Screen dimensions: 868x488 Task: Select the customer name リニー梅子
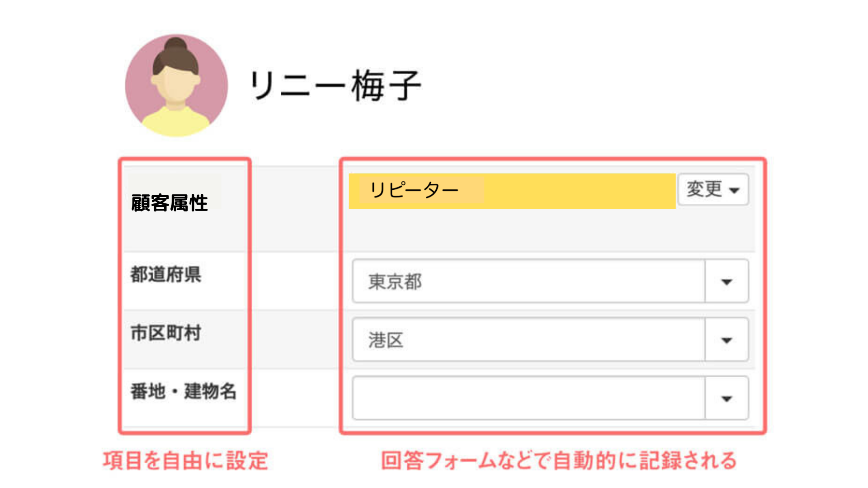coord(335,85)
